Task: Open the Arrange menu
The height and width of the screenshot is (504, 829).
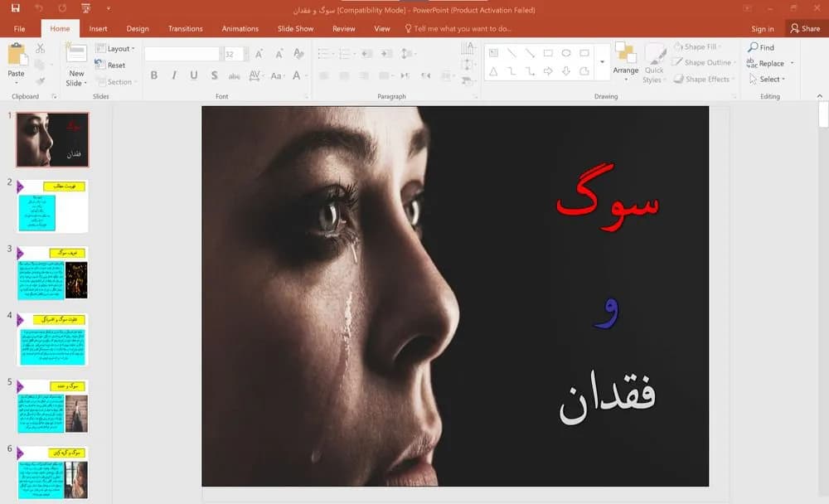Action: click(625, 62)
